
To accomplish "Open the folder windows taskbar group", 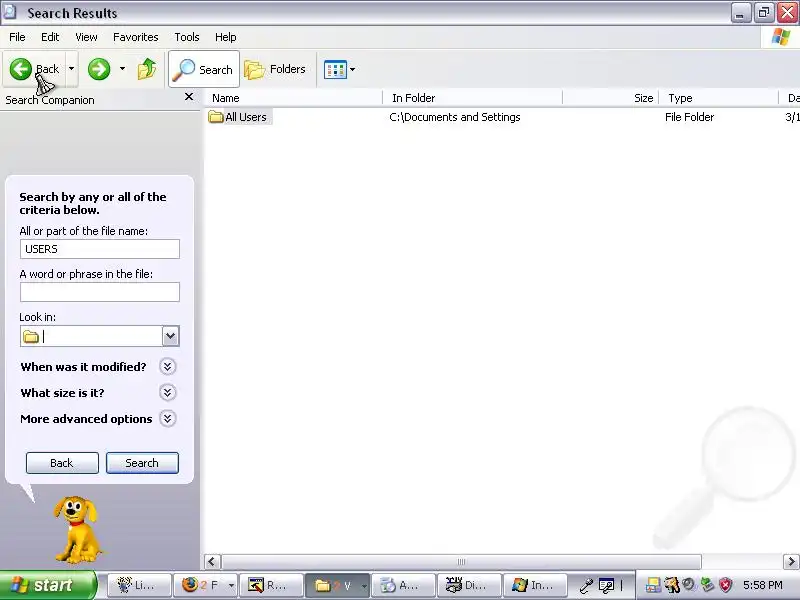I will [x=338, y=585].
